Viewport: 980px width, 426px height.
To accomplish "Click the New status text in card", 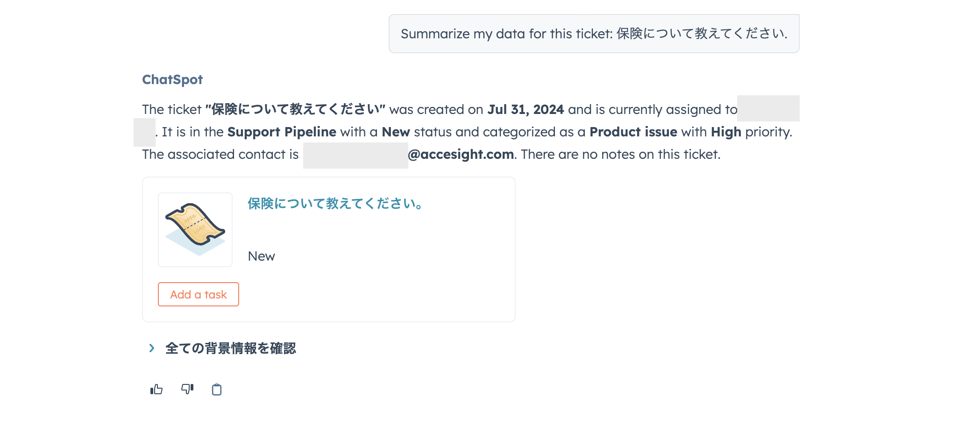I will pos(262,256).
